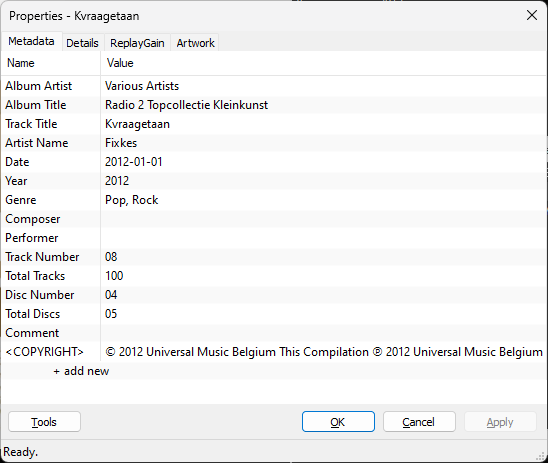Screen dimensions: 548x463
Task: Click the Value column header
Action: coord(324,63)
